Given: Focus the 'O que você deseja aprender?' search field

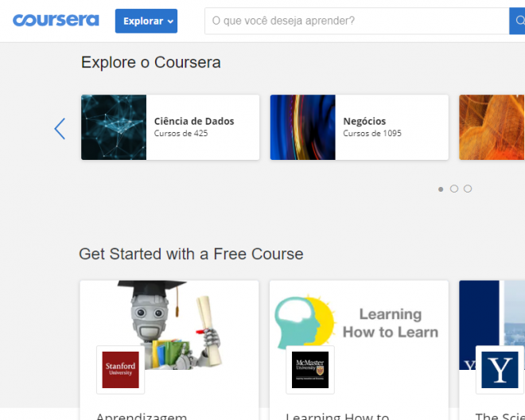Looking at the screenshot, I should [357, 21].
